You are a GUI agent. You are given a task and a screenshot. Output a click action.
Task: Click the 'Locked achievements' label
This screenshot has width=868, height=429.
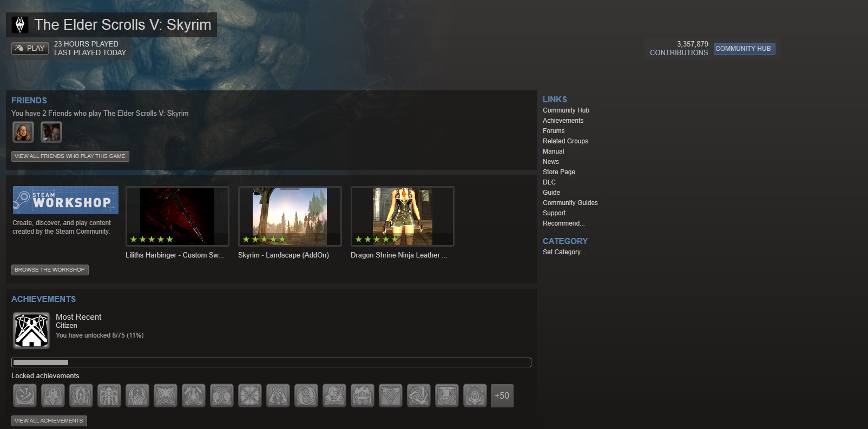coord(45,376)
